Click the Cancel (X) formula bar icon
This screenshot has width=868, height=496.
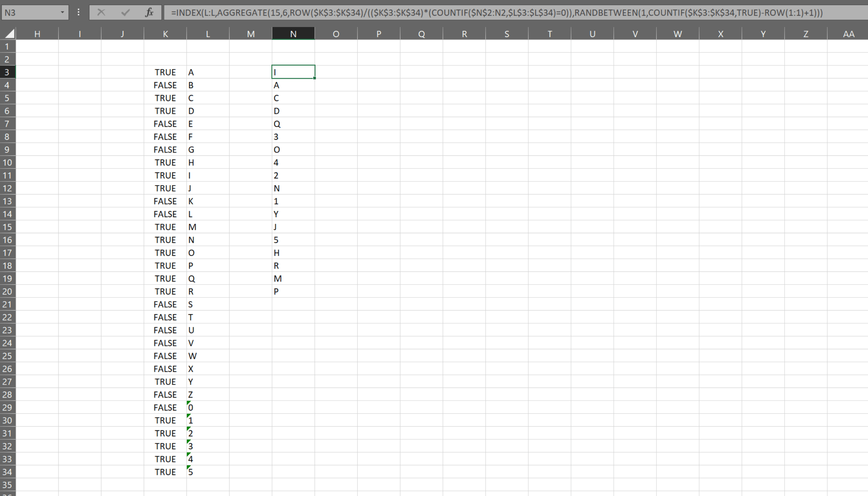pos(101,13)
